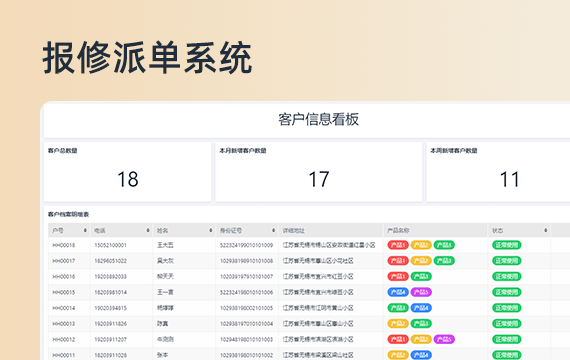The height and width of the screenshot is (360, 570).
Task: Click ID number 522324199010101009
Action: tap(246, 245)
